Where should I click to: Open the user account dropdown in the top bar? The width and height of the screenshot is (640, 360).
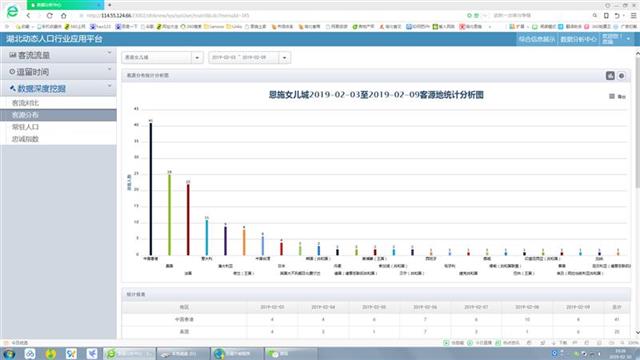[x=616, y=39]
